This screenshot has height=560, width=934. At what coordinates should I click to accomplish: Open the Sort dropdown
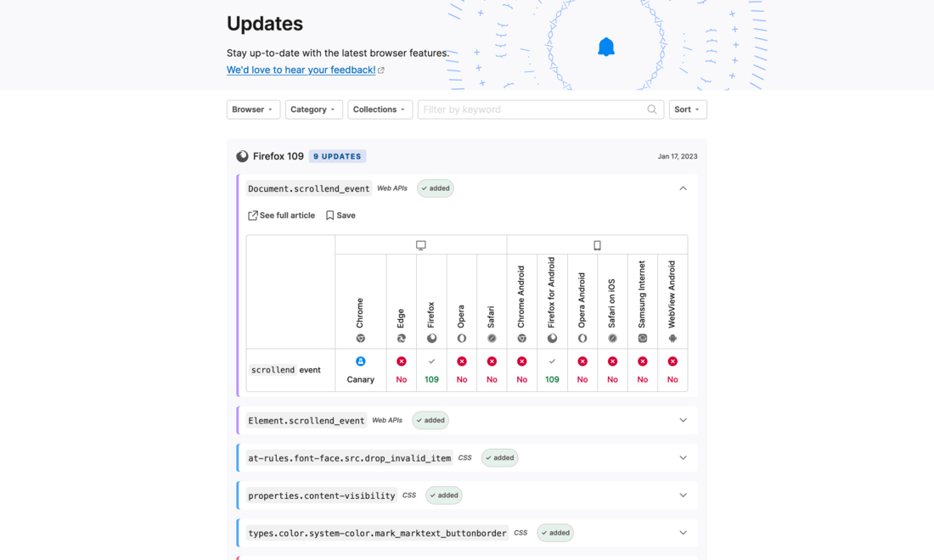(x=687, y=109)
